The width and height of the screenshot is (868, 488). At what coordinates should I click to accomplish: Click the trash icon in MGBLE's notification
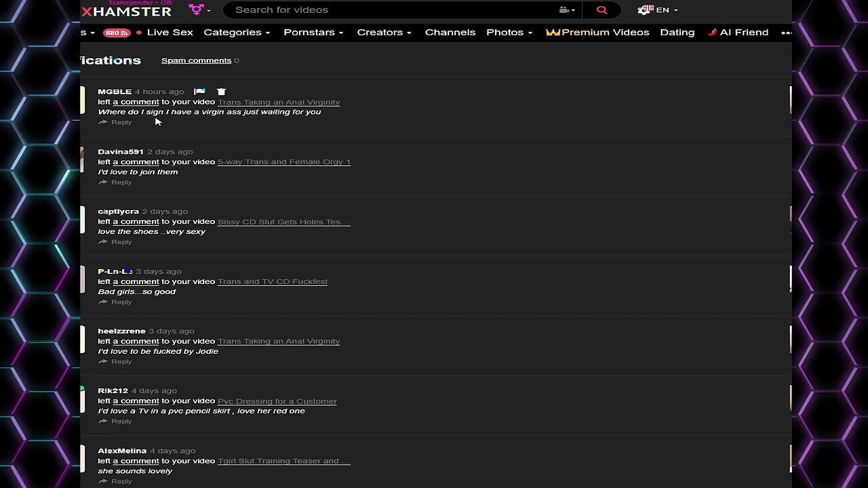coord(221,91)
